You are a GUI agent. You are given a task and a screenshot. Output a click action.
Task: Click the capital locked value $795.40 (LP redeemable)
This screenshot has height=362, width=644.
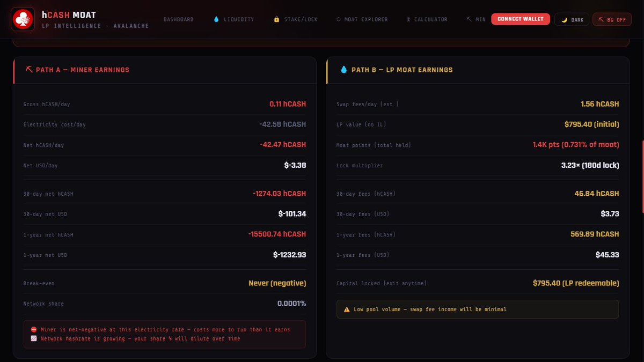click(x=576, y=283)
